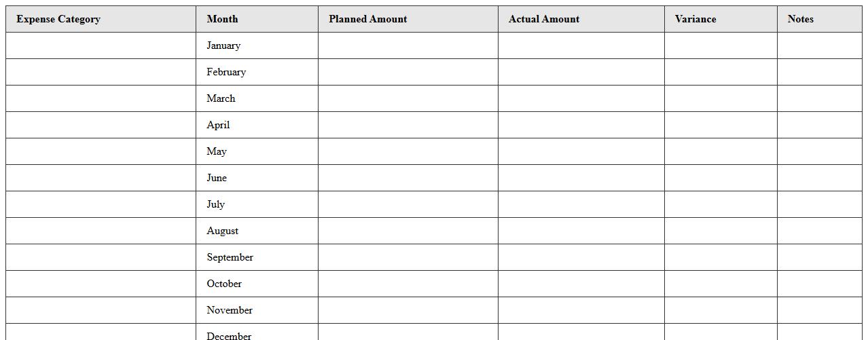Click the Expense Category cell for January
This screenshot has width=868, height=340.
(x=101, y=45)
